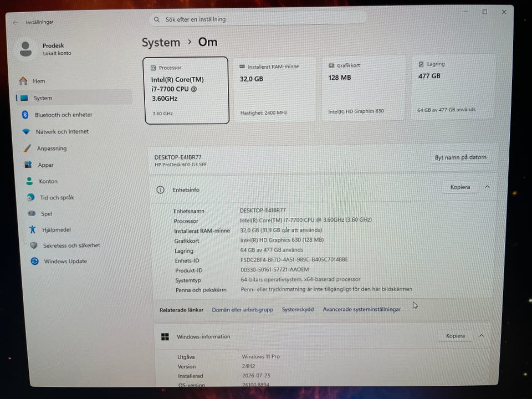This screenshot has width=532, height=399.
Task: Open the Appar settings page
Action: pos(78,165)
